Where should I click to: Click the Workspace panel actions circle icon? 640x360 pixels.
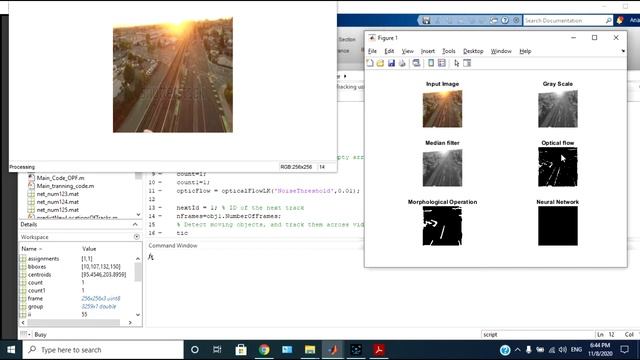pos(137,237)
